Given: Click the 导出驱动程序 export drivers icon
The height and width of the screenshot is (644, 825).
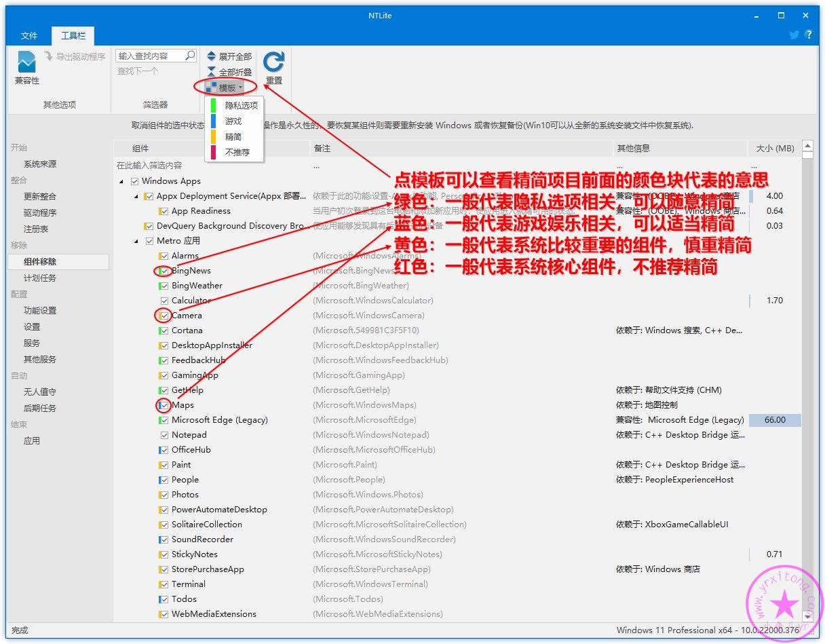Looking at the screenshot, I should (x=49, y=56).
